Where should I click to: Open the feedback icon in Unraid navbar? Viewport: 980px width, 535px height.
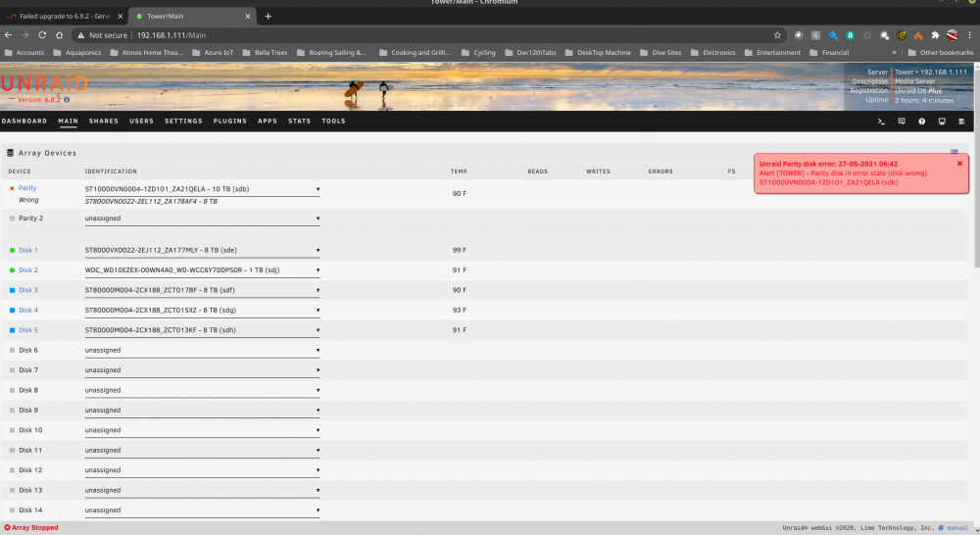[x=902, y=122]
